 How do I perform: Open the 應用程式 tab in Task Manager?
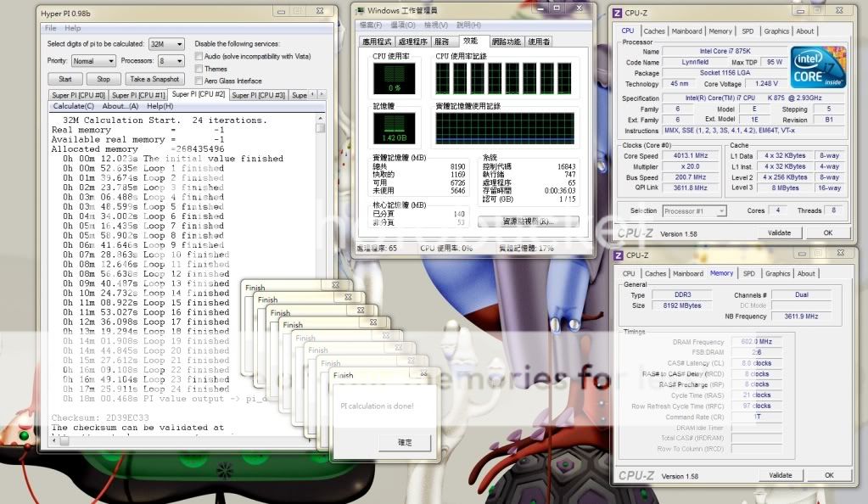pyautogui.click(x=377, y=42)
